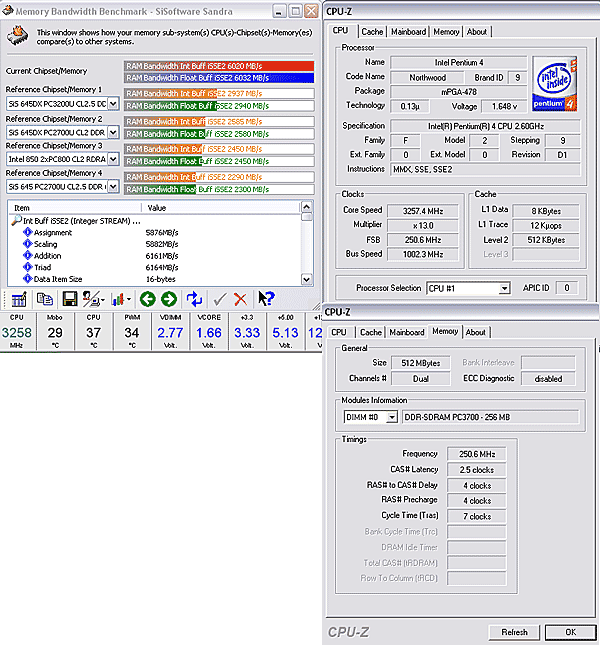
Task: Open Reference Chipset/Memory 4 dropdown
Action: click(x=113, y=187)
